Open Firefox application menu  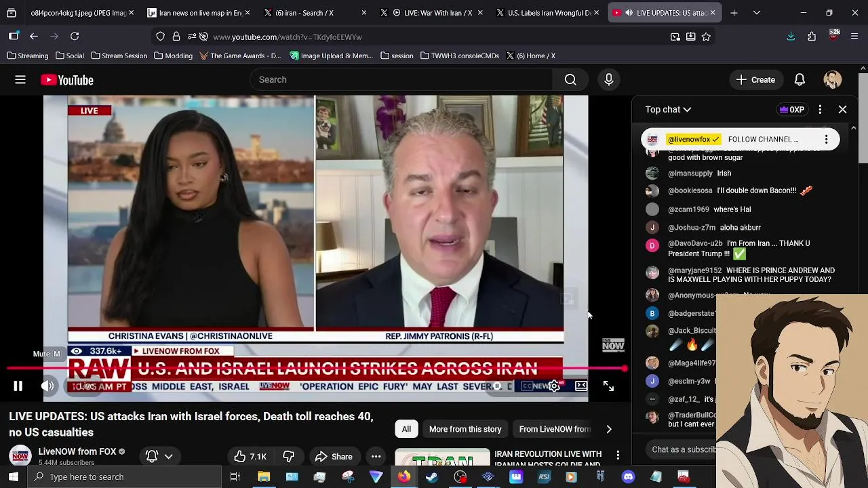coord(854,37)
